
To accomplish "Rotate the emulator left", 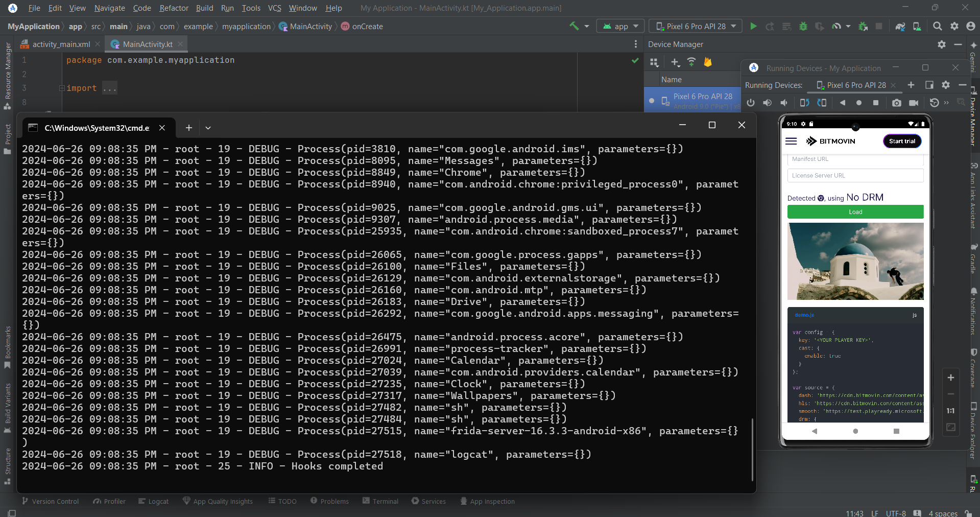I will tap(804, 103).
